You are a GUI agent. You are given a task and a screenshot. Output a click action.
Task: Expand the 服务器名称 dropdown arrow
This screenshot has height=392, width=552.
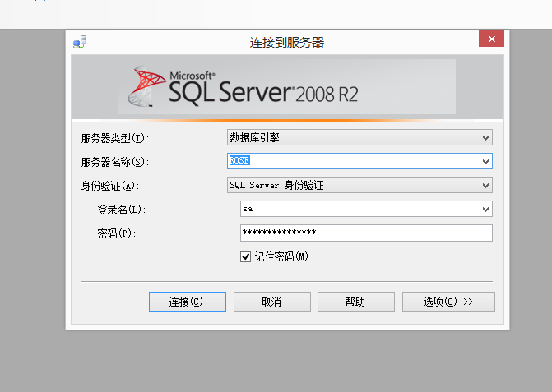(485, 161)
